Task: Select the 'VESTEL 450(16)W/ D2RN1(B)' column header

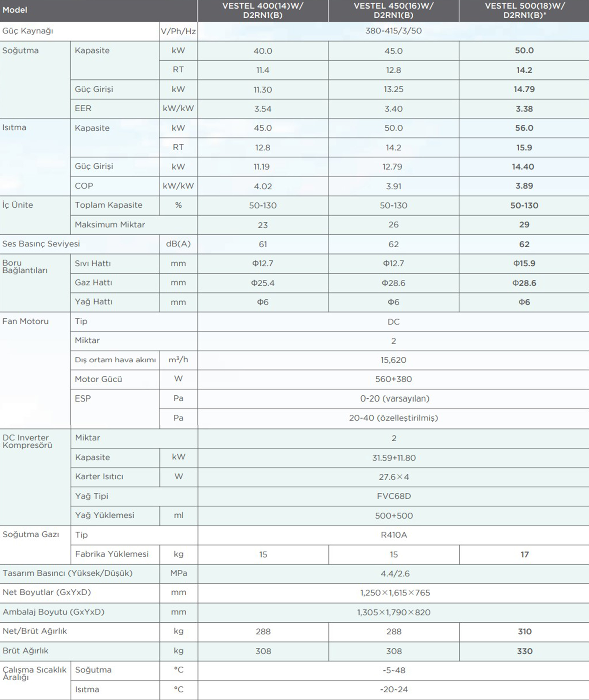Action: (393, 11)
